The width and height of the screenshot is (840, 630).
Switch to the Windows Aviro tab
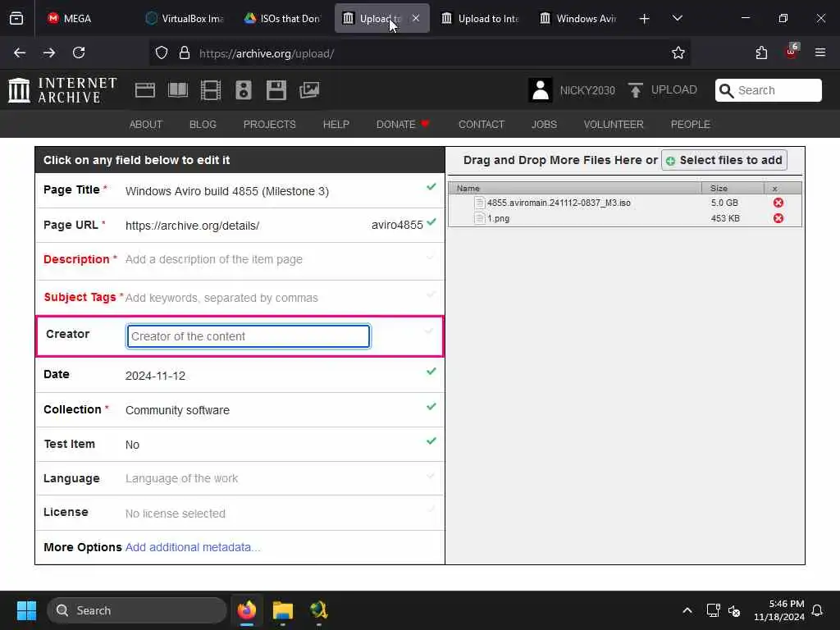[x=579, y=18]
